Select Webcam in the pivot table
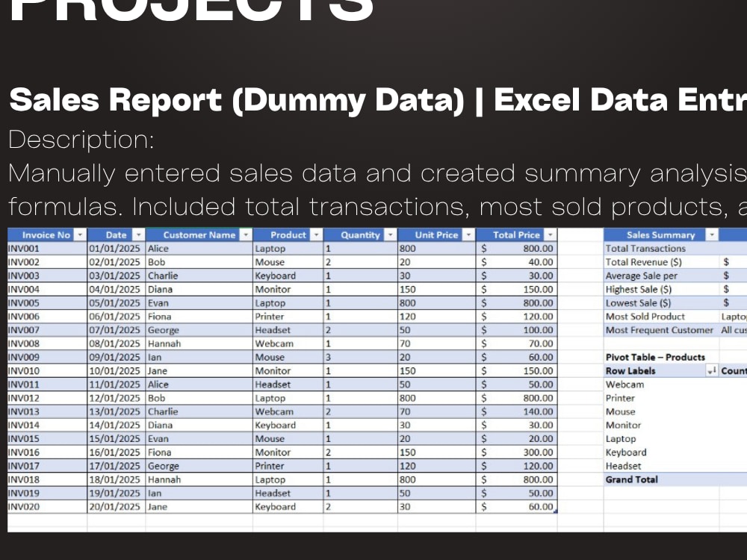747x560 pixels. click(x=624, y=385)
